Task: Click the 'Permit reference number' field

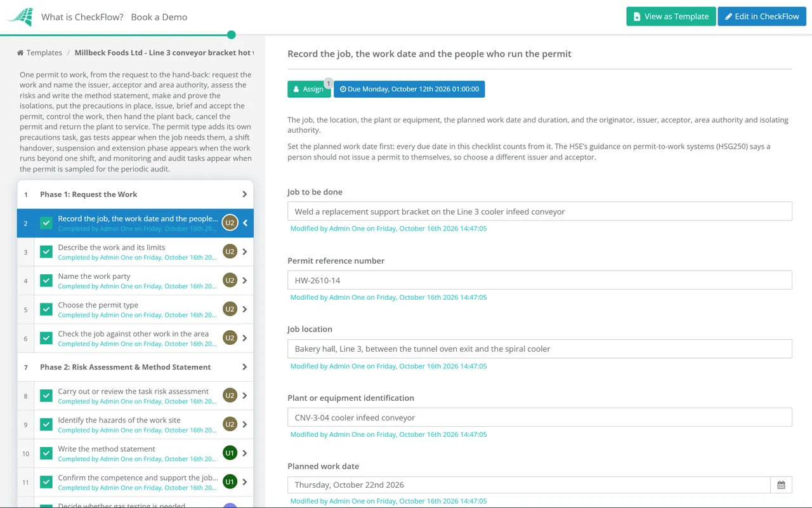Action: pos(540,280)
